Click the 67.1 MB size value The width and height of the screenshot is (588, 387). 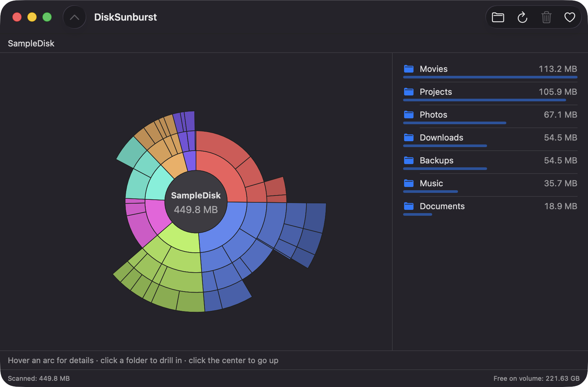pyautogui.click(x=560, y=115)
